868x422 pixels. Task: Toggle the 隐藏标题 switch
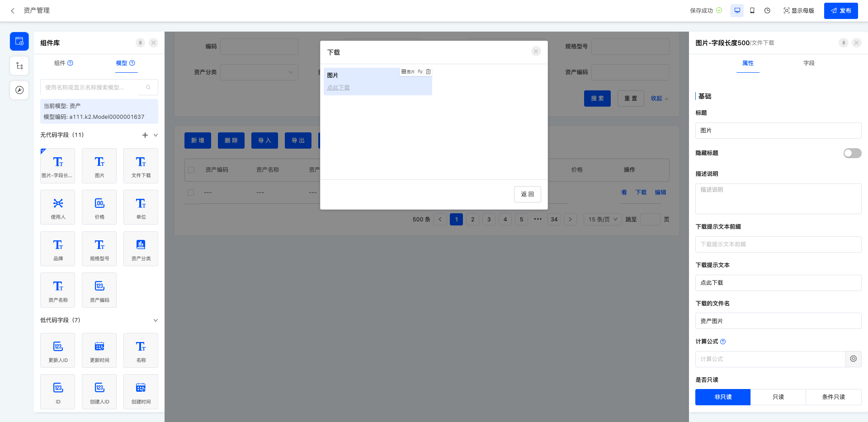pos(852,153)
